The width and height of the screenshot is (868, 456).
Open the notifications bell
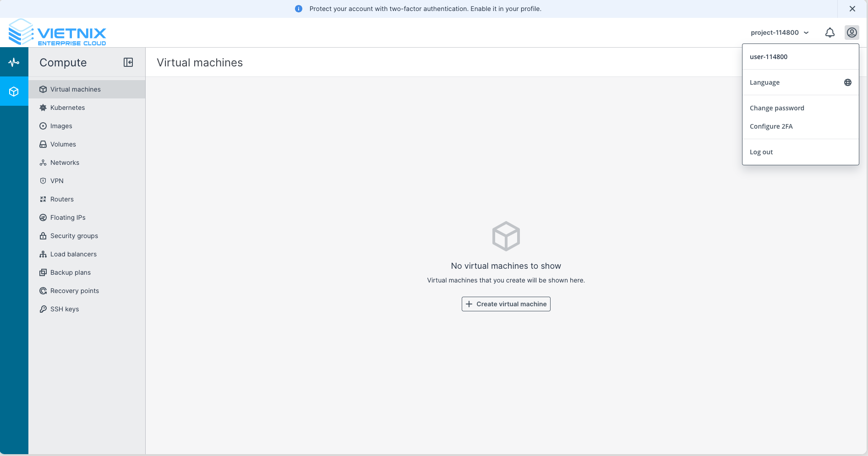coord(830,33)
